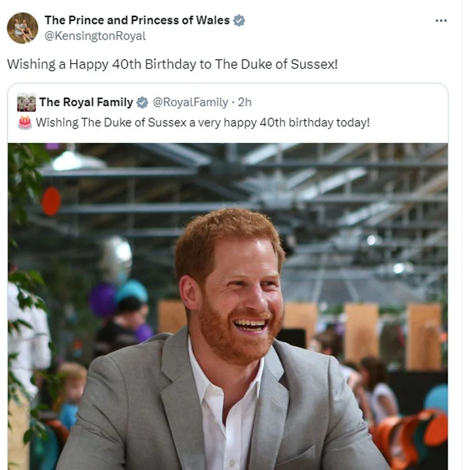Screen dimensions: 476x470
Task: Click verified badge next to The Royal Family
Action: point(142,103)
